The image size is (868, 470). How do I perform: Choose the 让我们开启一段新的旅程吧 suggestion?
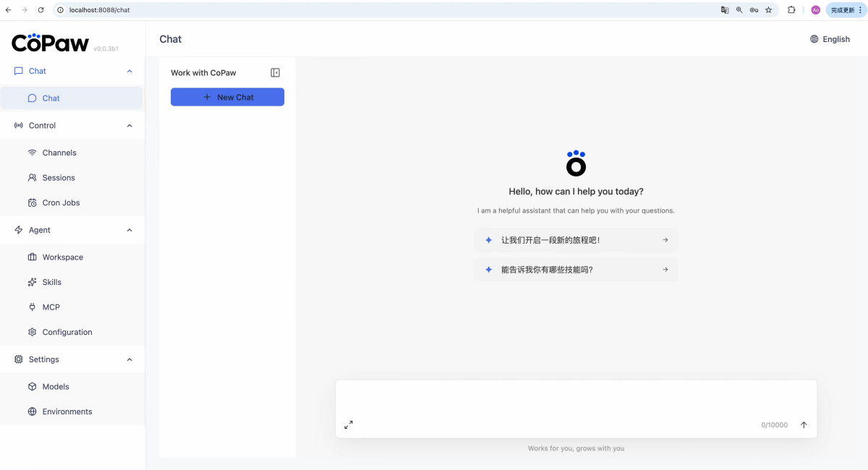576,240
